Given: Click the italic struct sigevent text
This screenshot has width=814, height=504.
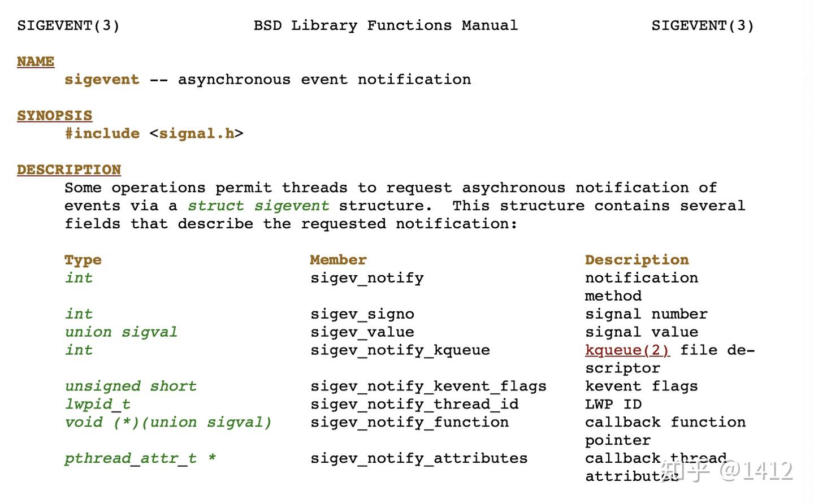Looking at the screenshot, I should click(258, 206).
